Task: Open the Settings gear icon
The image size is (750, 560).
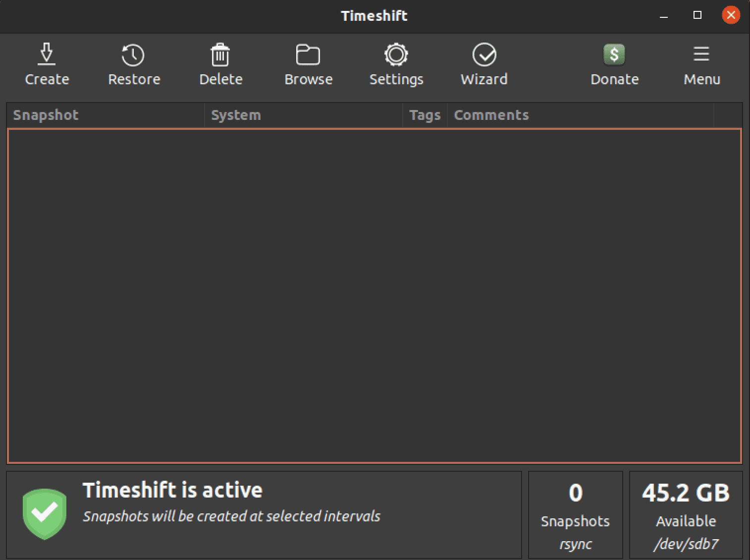Action: tap(396, 55)
